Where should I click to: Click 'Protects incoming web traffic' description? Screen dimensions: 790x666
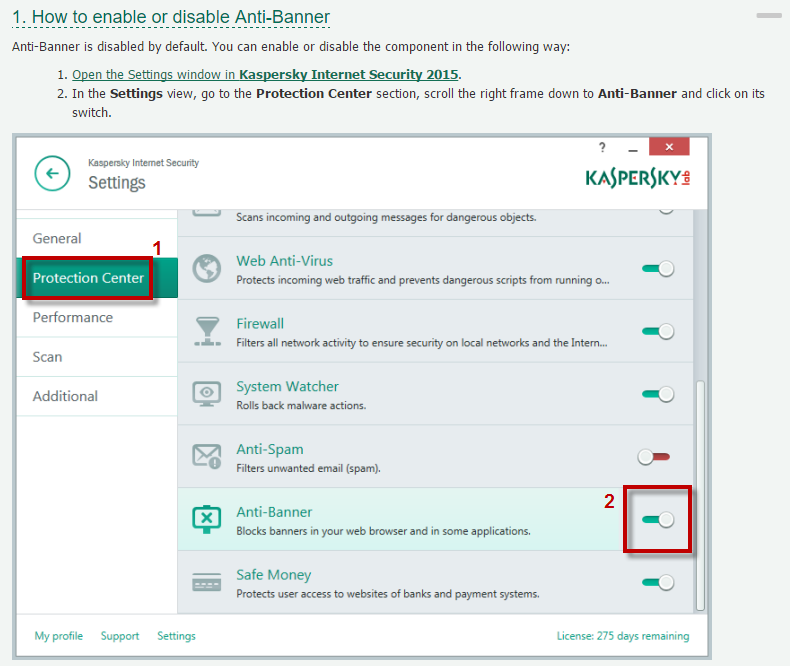(423, 280)
